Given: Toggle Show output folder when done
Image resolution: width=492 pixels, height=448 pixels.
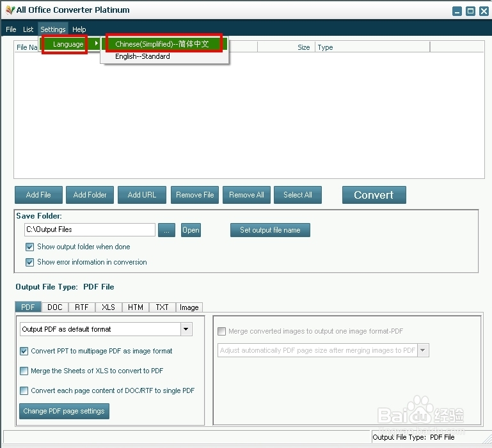Looking at the screenshot, I should pyautogui.click(x=30, y=247).
